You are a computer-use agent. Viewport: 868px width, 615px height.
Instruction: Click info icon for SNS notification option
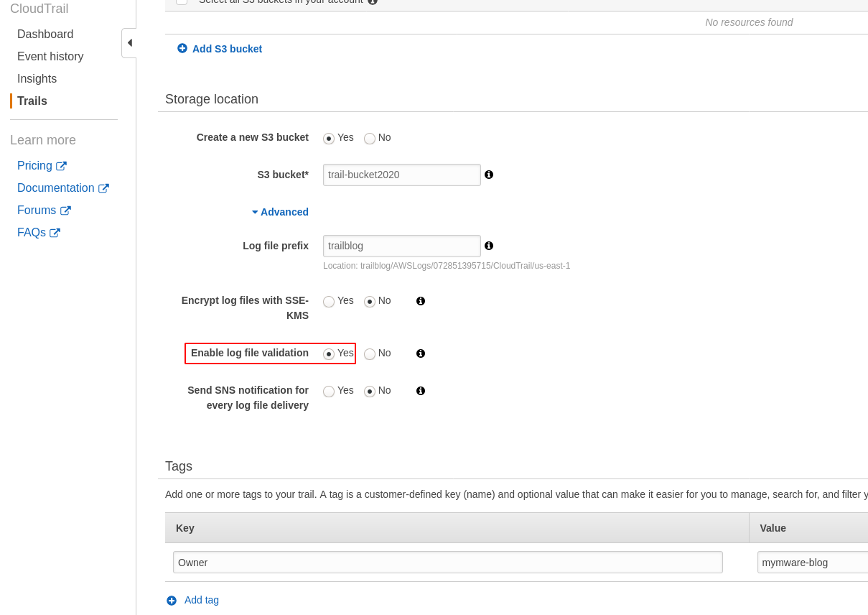421,391
